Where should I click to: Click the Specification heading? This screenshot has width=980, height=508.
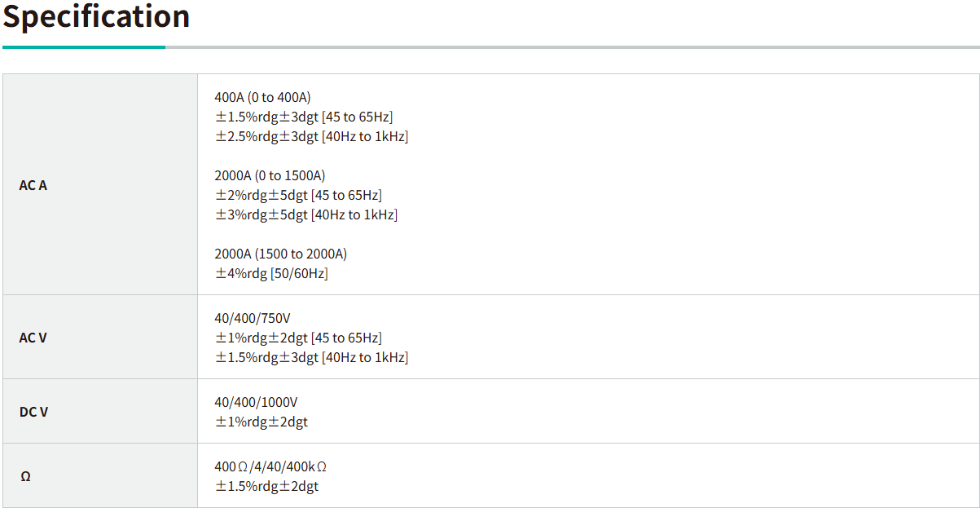(96, 16)
